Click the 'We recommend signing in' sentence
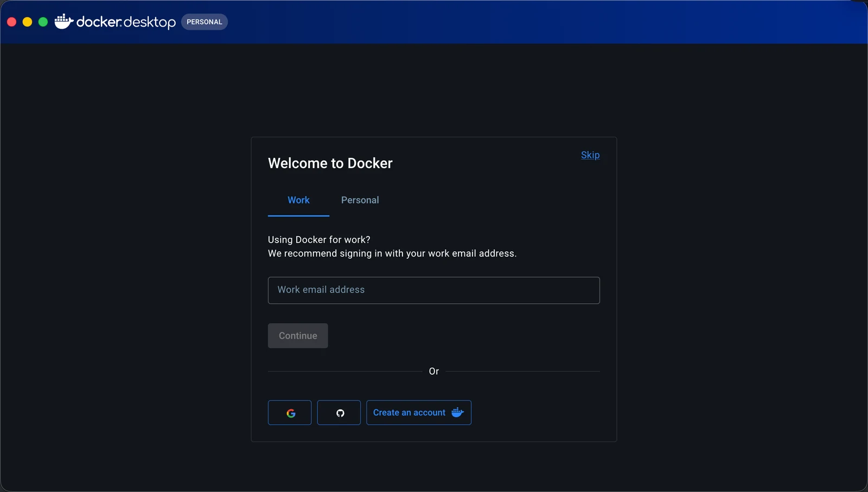 392,253
